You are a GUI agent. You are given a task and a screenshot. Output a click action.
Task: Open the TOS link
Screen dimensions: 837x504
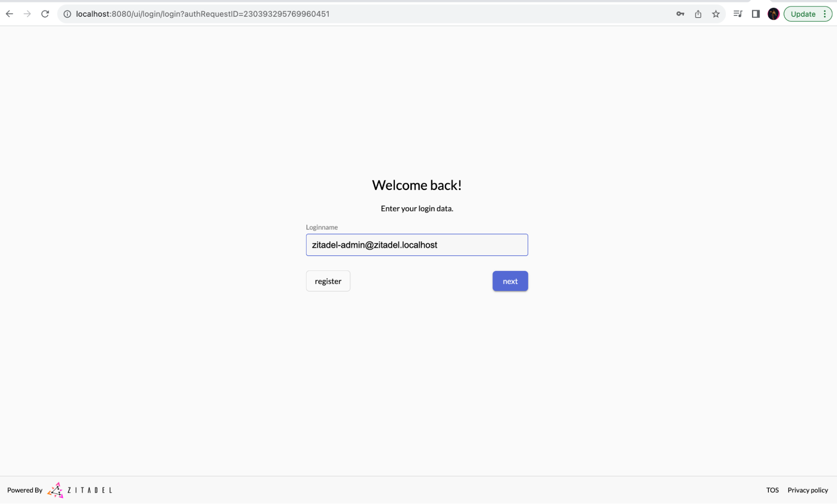click(x=773, y=490)
